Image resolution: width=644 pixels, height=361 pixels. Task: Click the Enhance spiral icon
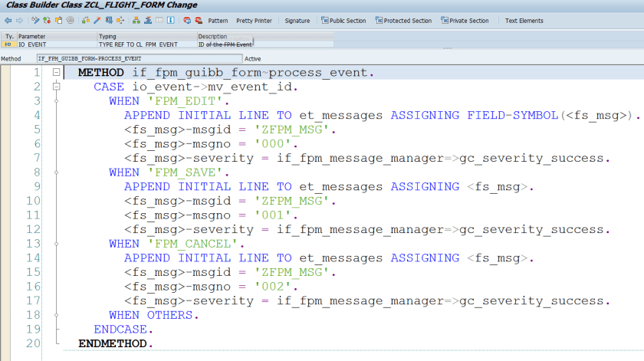(71, 21)
